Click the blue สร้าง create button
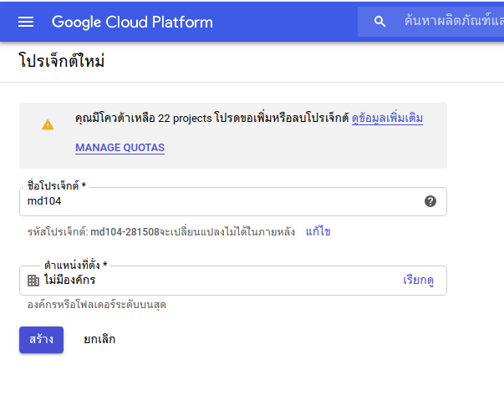This screenshot has width=504, height=420. point(41,340)
